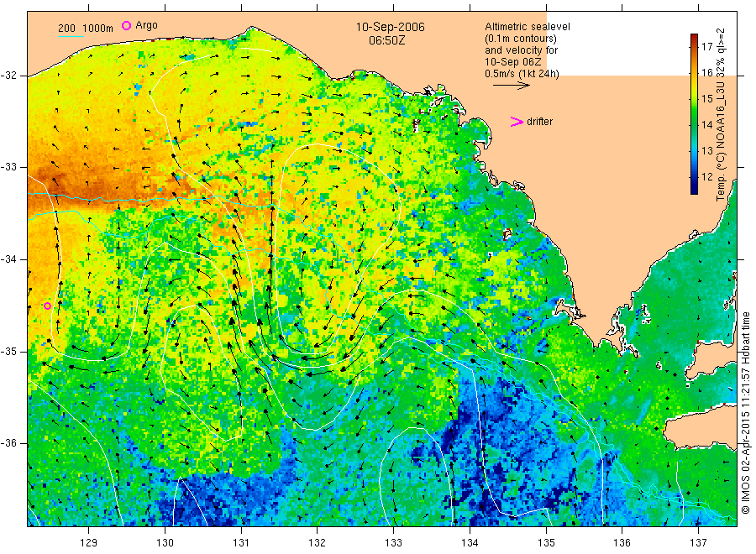
Task: Click the colorbar value 15
Action: pos(706,99)
